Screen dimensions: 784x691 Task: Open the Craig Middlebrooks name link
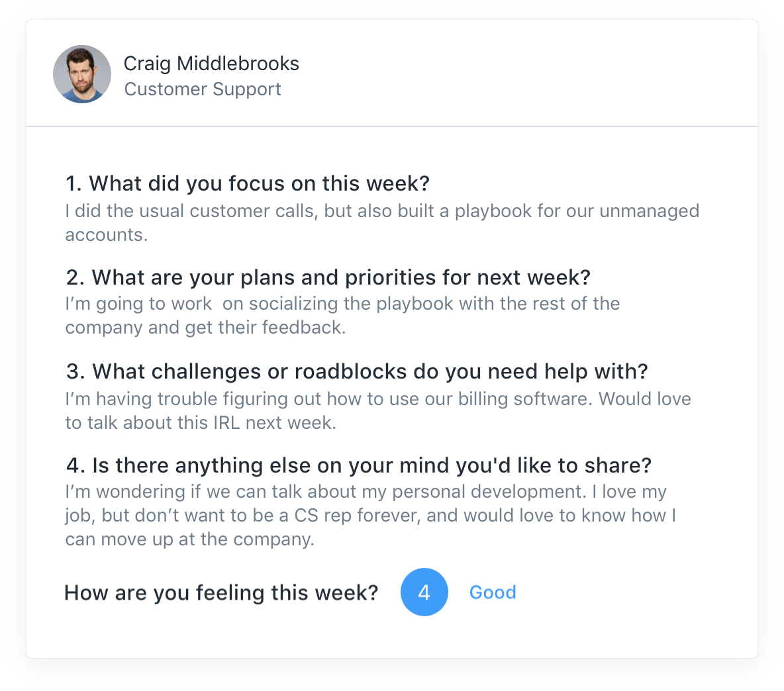[211, 64]
